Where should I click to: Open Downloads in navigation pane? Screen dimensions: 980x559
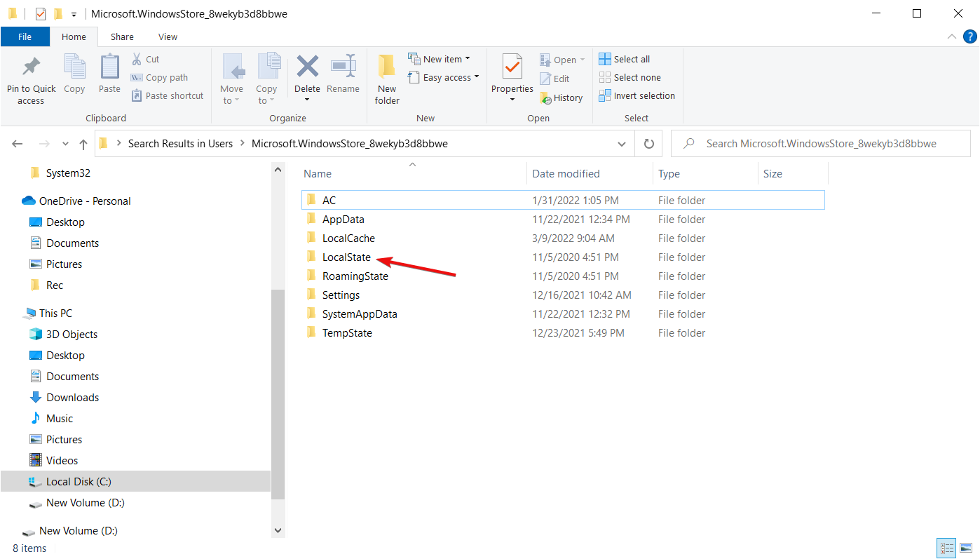pos(72,397)
